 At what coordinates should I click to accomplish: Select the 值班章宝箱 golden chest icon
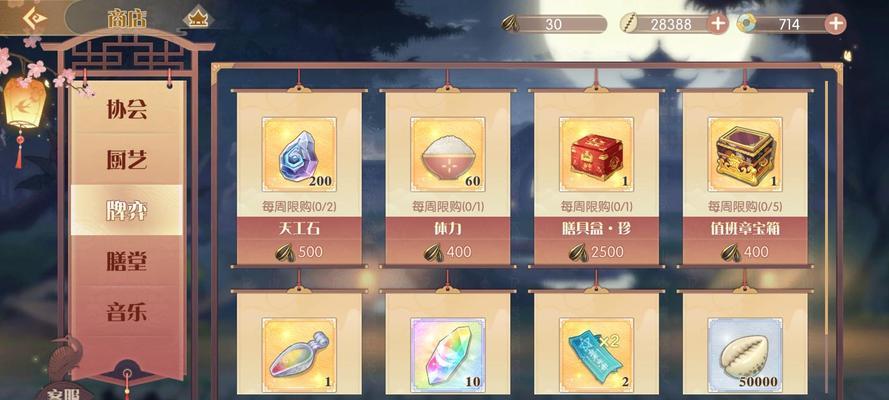(x=745, y=154)
